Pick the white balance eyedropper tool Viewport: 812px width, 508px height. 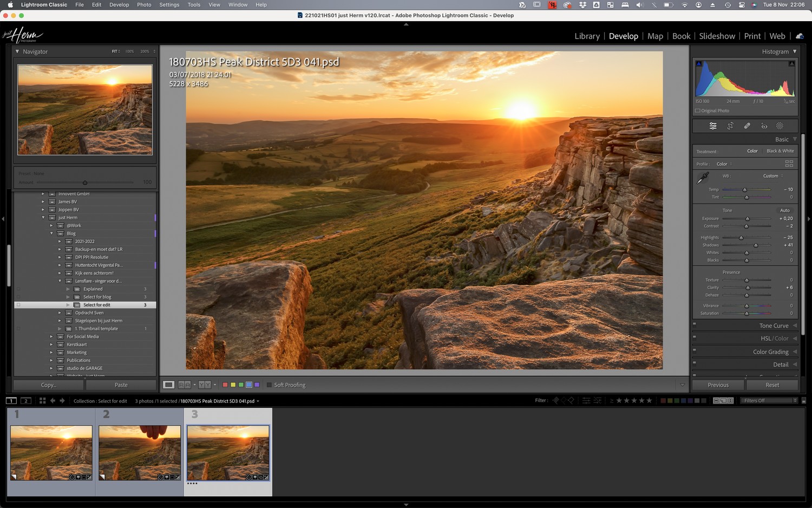pos(703,178)
